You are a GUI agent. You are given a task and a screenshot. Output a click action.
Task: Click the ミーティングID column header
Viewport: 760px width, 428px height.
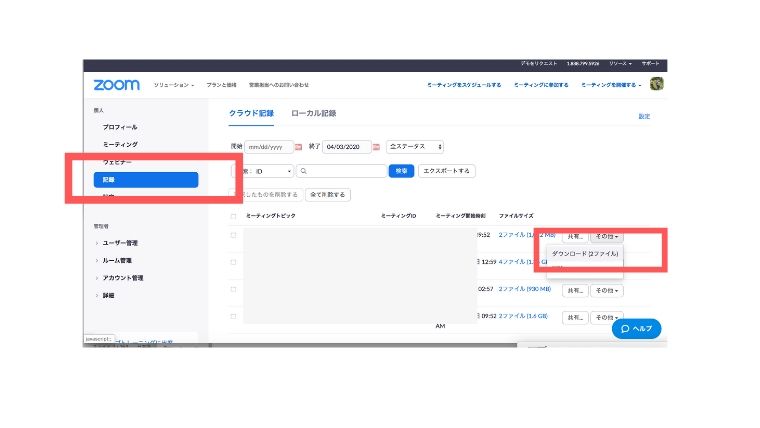pos(398,216)
